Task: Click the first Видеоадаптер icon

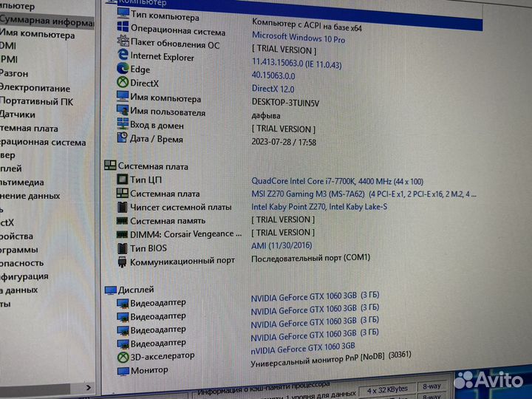Action: tap(123, 304)
